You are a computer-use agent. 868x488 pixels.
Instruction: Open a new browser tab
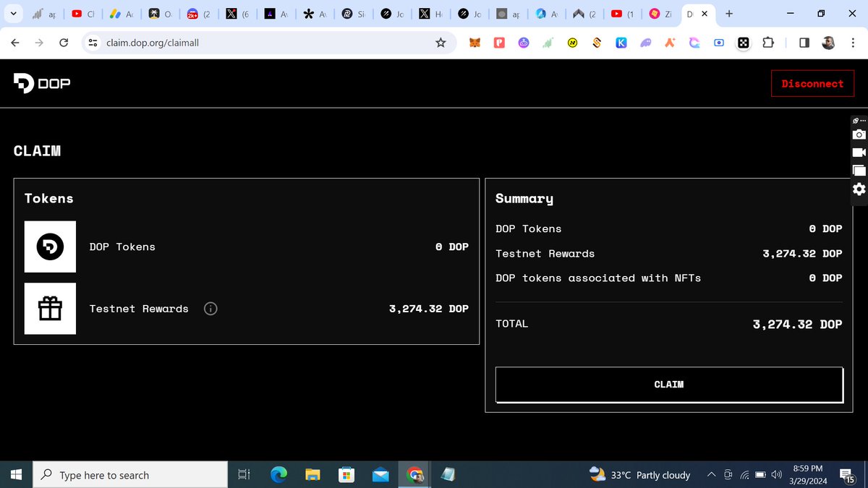(729, 14)
